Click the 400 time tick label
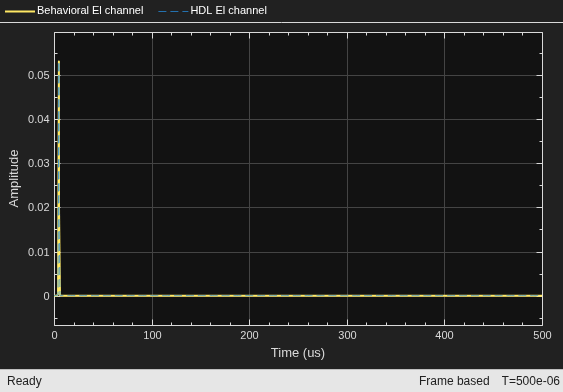 click(444, 335)
